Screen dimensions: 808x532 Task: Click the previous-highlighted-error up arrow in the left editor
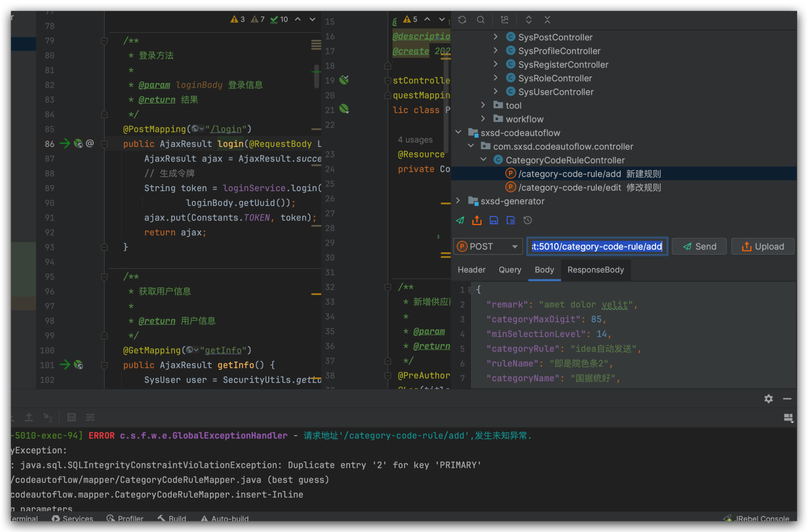297,19
